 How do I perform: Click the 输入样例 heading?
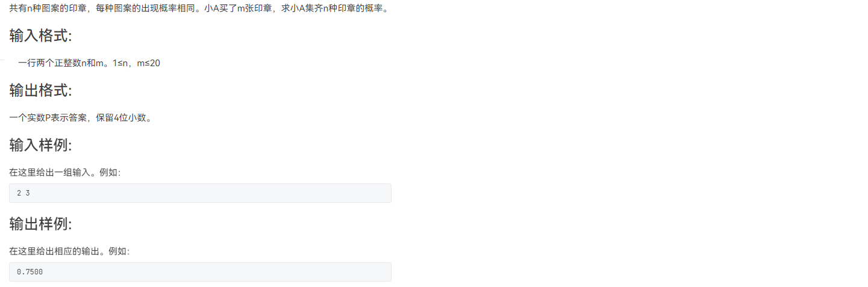coord(40,146)
